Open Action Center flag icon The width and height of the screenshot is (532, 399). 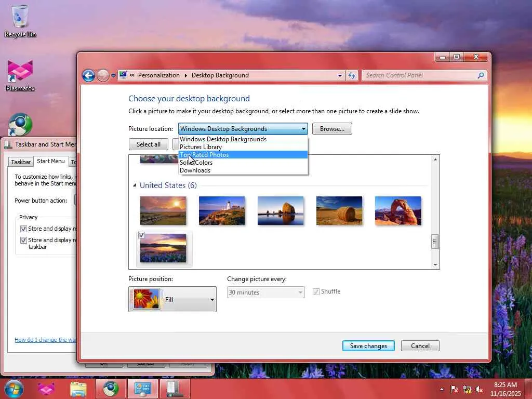(x=454, y=389)
